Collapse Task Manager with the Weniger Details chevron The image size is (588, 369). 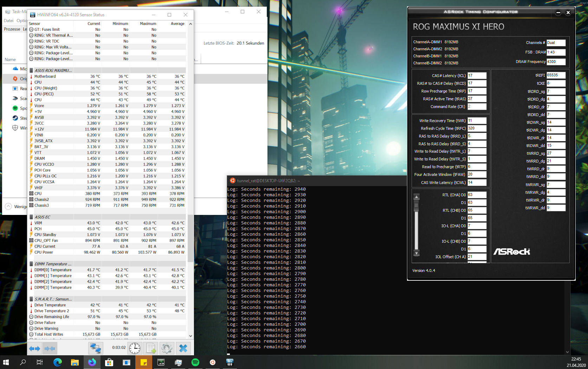coord(8,206)
